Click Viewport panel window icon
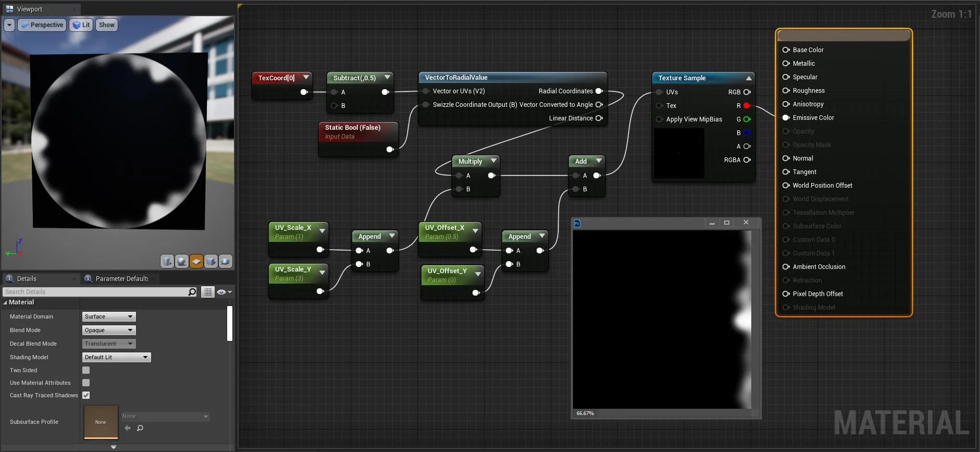This screenshot has width=980, height=452. (9, 9)
